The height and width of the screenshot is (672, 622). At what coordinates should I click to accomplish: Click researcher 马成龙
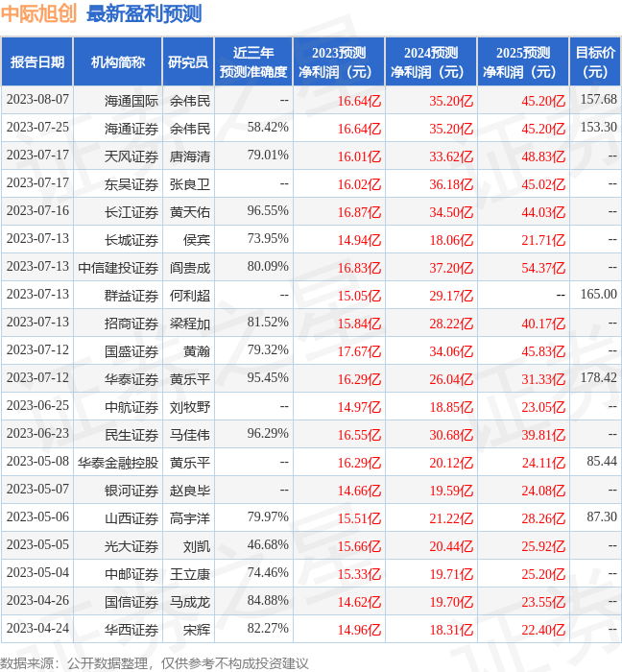pyautogui.click(x=190, y=603)
